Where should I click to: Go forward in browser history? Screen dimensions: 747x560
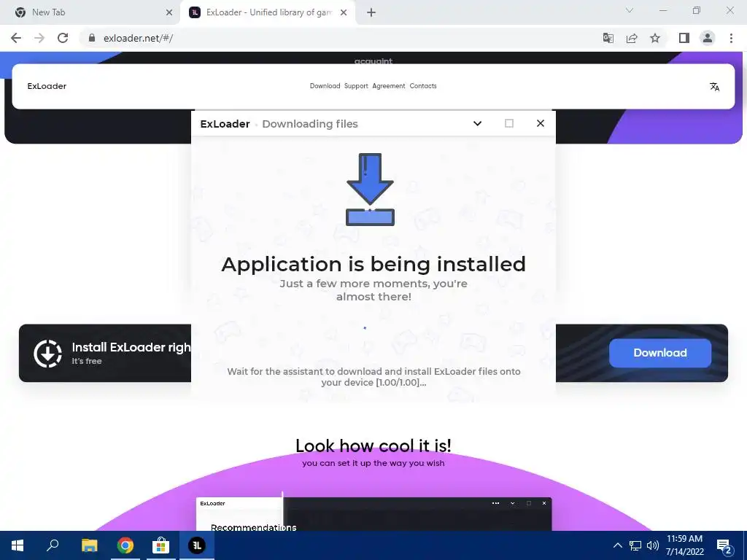click(x=39, y=38)
